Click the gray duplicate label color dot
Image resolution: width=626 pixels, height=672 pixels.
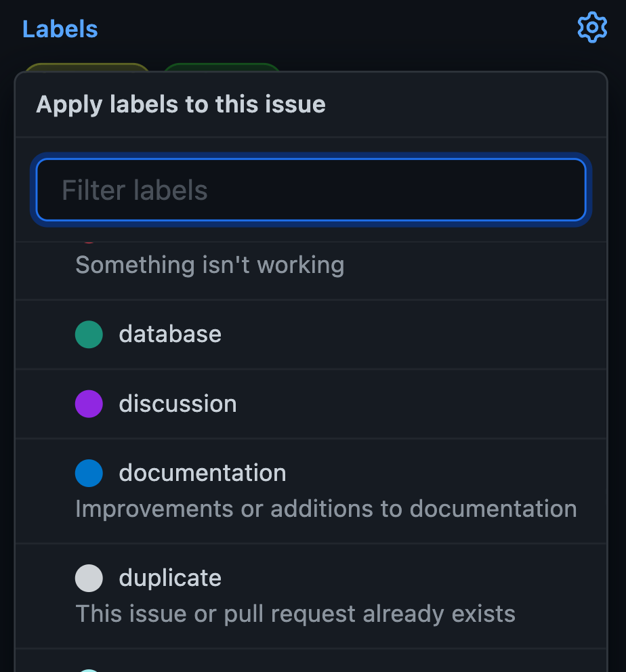(x=89, y=578)
